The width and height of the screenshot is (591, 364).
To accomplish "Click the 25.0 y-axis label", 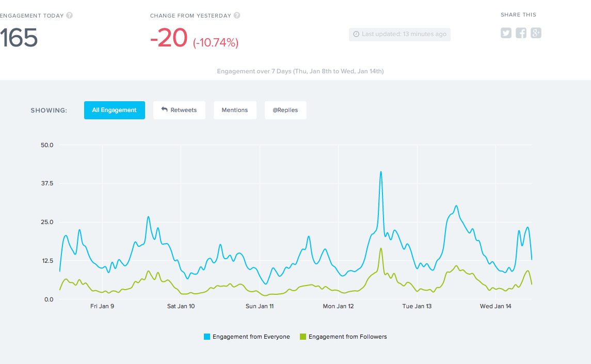I will (47, 222).
